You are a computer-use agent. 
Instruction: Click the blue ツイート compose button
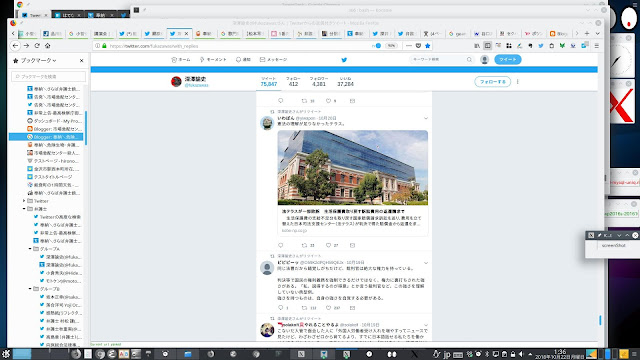point(507,60)
